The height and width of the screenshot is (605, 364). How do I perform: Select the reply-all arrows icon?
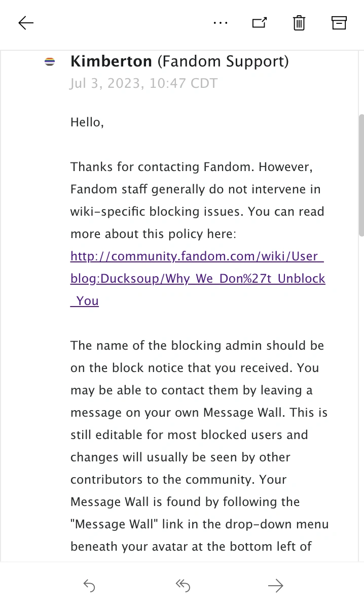[x=183, y=585]
